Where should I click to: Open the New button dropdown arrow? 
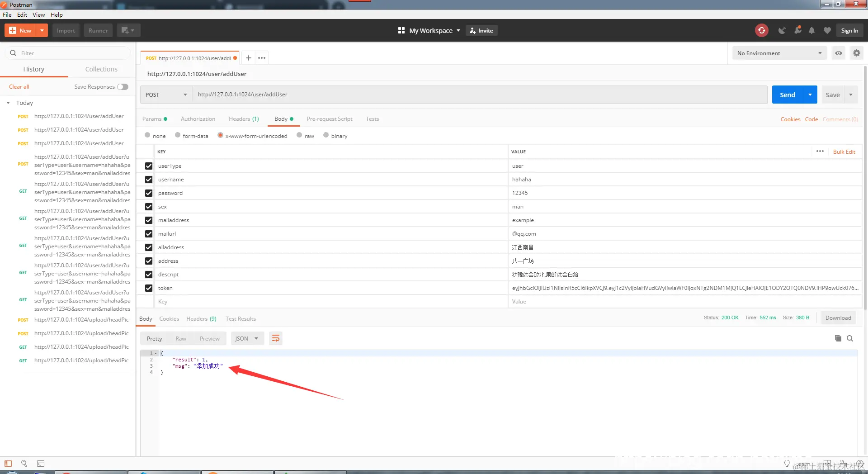click(42, 30)
